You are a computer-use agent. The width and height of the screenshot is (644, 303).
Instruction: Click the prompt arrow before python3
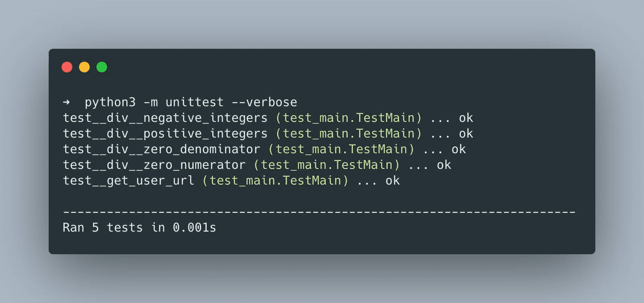click(x=66, y=102)
